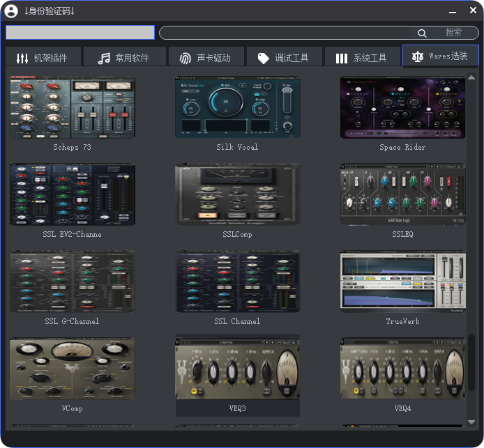Click the VEQ3 plugin thumbnail
The image size is (484, 448).
point(238,369)
